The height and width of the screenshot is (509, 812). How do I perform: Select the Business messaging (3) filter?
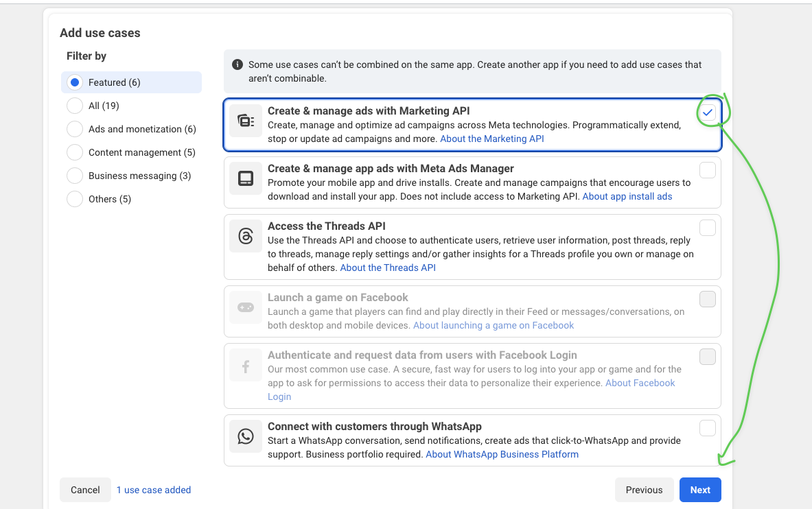(75, 176)
